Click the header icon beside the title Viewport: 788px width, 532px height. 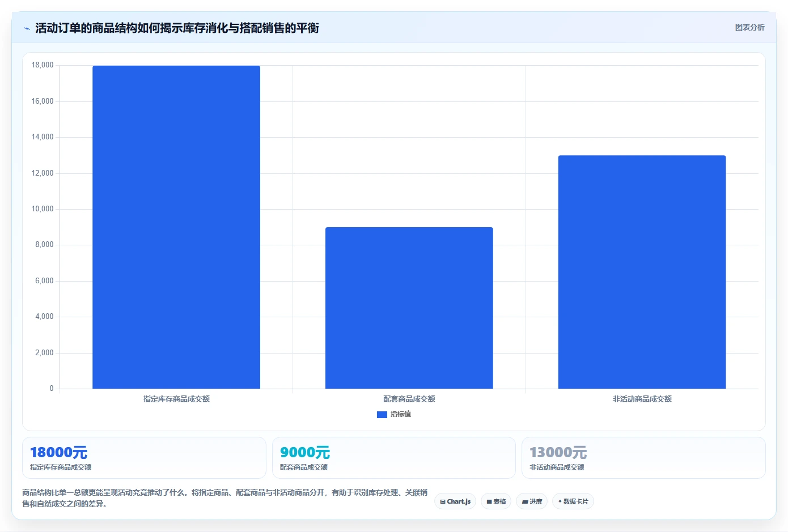click(27, 28)
